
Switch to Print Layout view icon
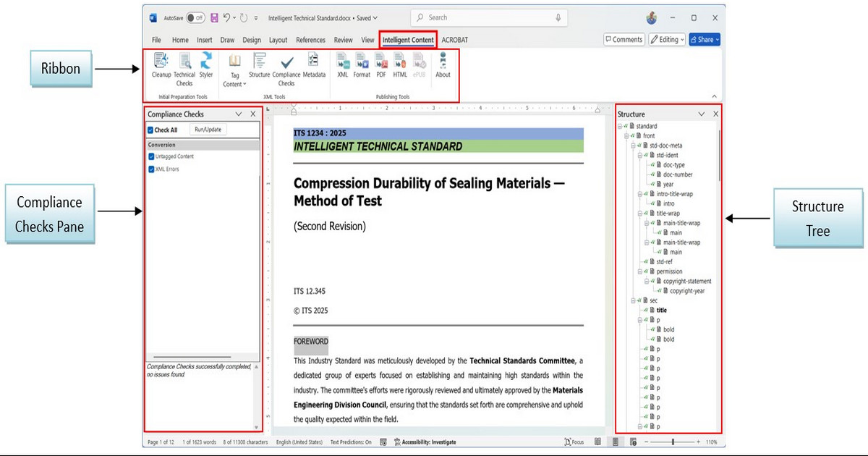tap(615, 442)
